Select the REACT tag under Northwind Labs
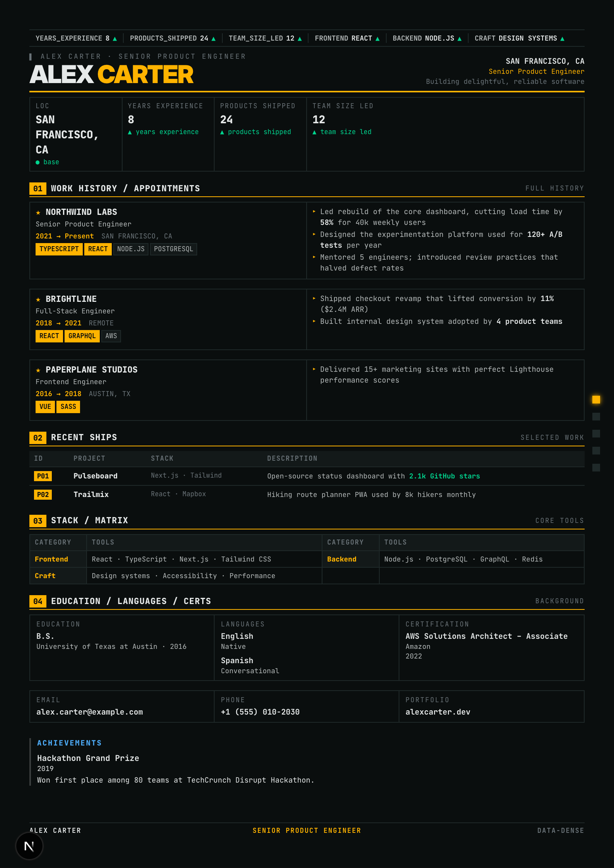 [x=98, y=249]
